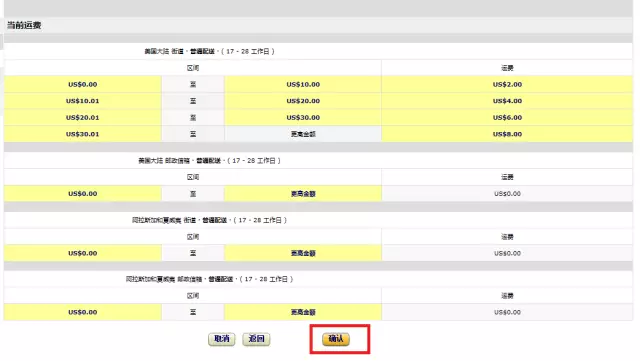Click 运费 header in 阿拉斯加和夏威夷 邮政信箱 table
Screen dimensions: 640x361
coord(507,296)
